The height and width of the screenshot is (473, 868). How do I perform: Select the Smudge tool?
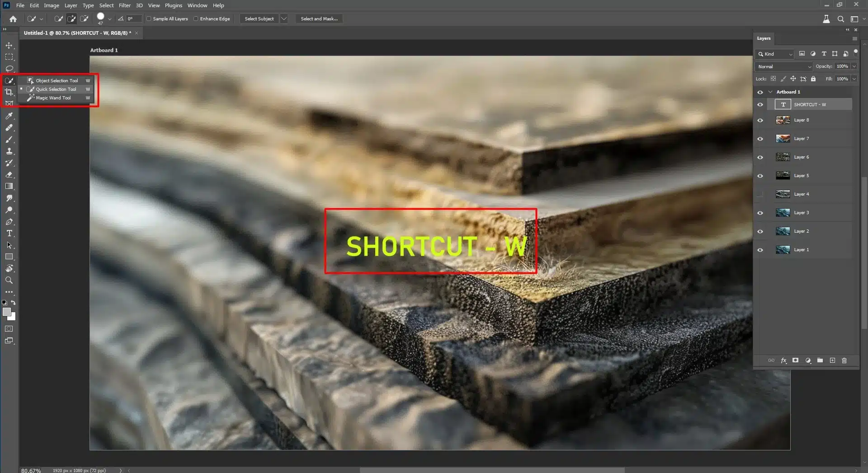pos(9,198)
